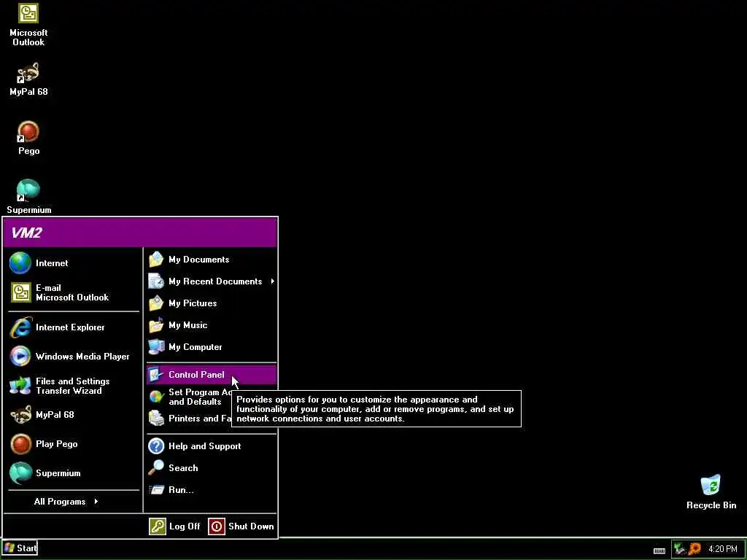Click the Search label text

pos(183,468)
